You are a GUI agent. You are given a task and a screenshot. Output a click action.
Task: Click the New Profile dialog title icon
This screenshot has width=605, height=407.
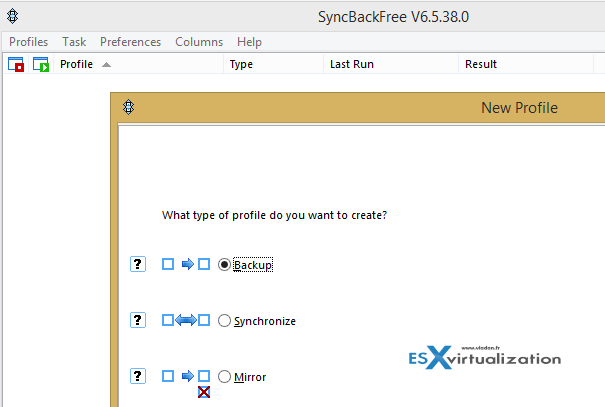(128, 107)
